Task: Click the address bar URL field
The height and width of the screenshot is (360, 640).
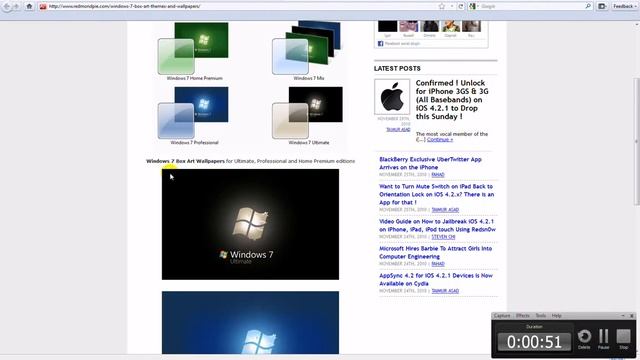Action: point(241,6)
